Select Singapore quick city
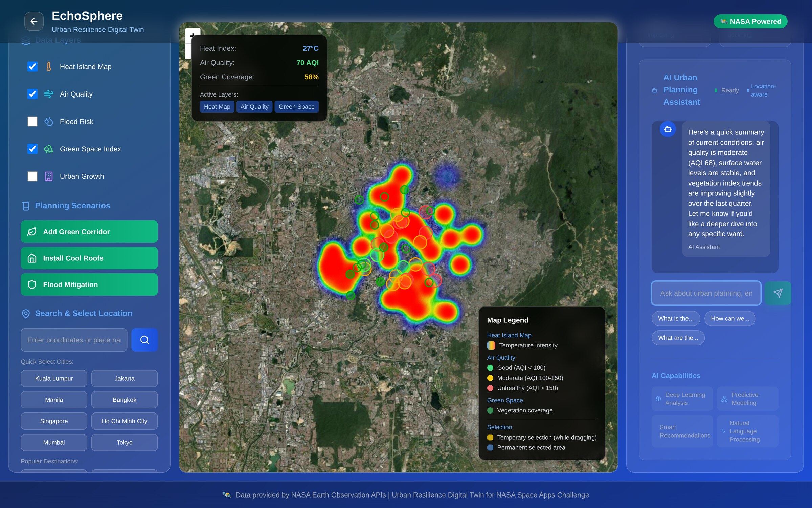This screenshot has height=508, width=812. point(54,421)
